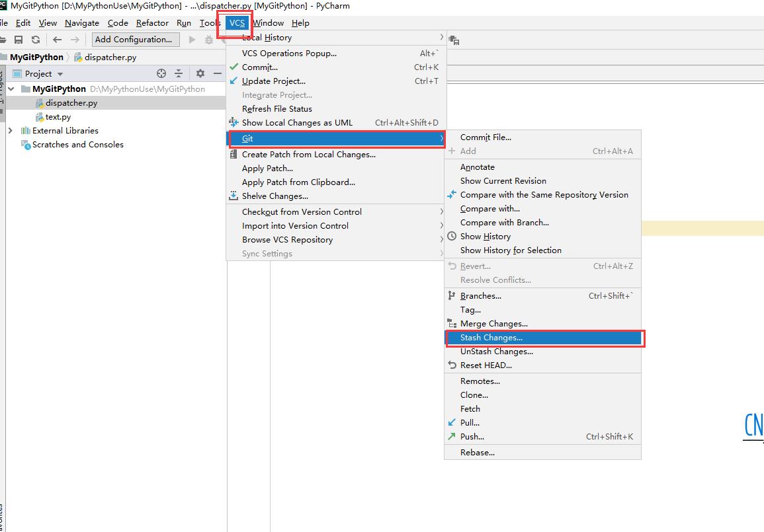
Task: Click the Locate/Scroll from Source target icon
Action: coord(161,73)
